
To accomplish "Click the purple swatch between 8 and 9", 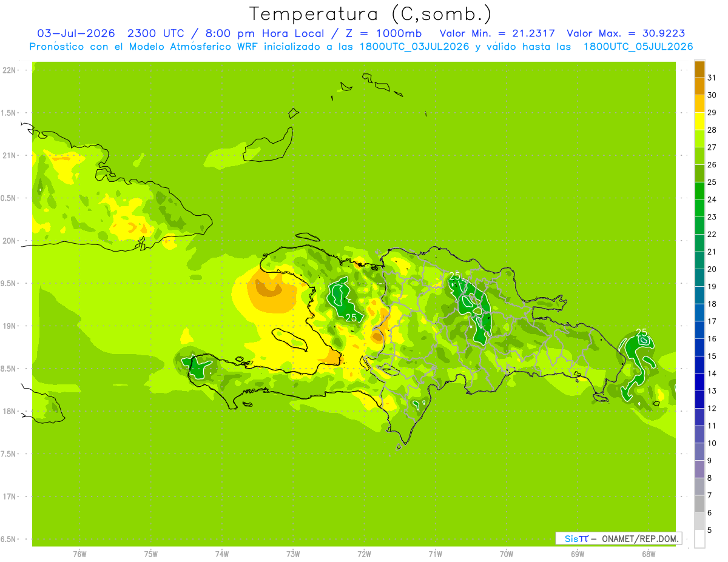I will pyautogui.click(x=699, y=469).
